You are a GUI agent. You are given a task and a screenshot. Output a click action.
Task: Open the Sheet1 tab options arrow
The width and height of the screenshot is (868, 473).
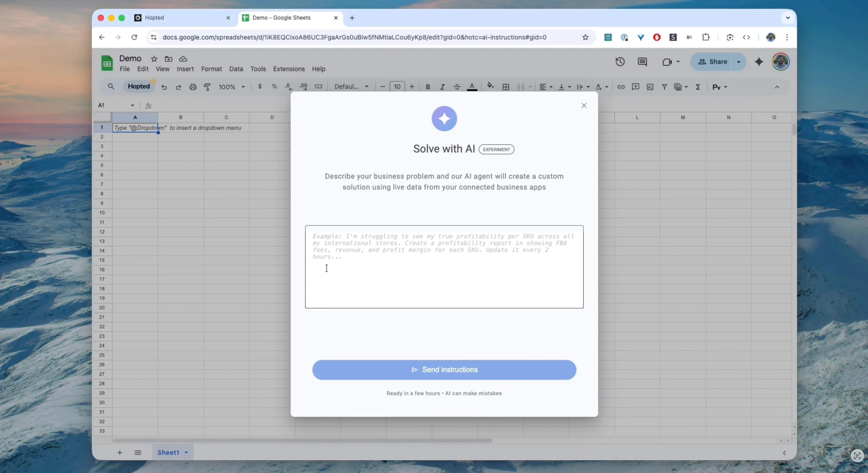186,452
